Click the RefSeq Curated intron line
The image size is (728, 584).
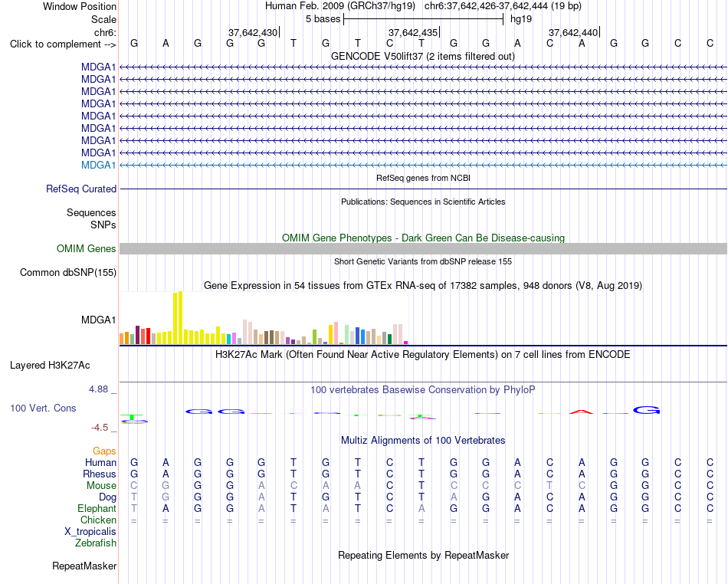point(424,189)
